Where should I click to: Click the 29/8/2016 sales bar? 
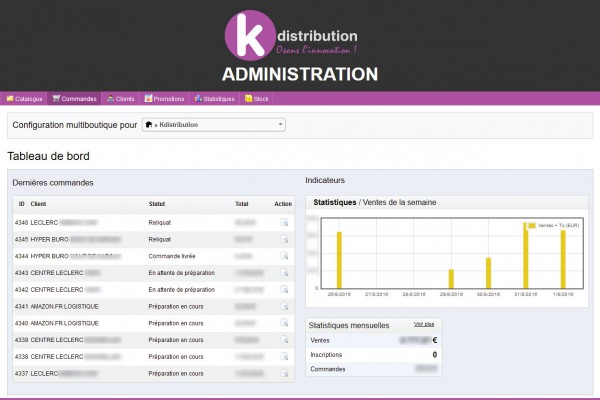[x=451, y=279]
